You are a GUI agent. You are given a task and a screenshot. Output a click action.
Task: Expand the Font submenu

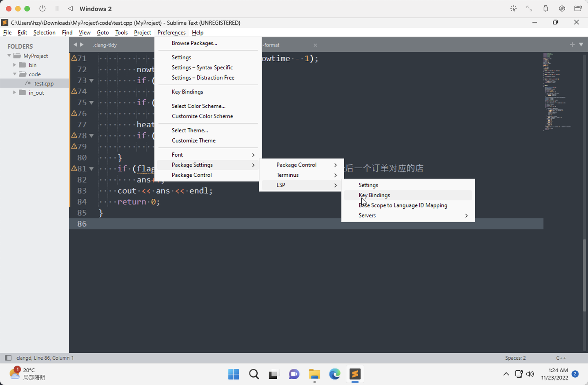pos(208,155)
